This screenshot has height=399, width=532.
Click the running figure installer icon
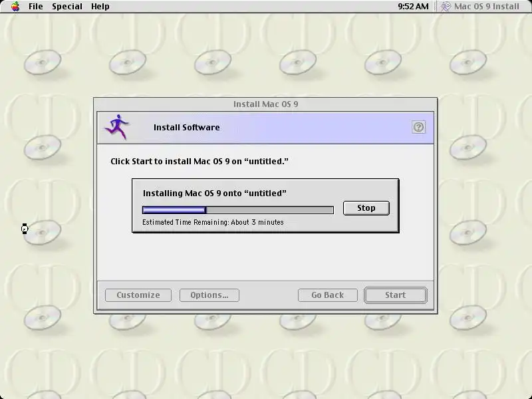(117, 127)
